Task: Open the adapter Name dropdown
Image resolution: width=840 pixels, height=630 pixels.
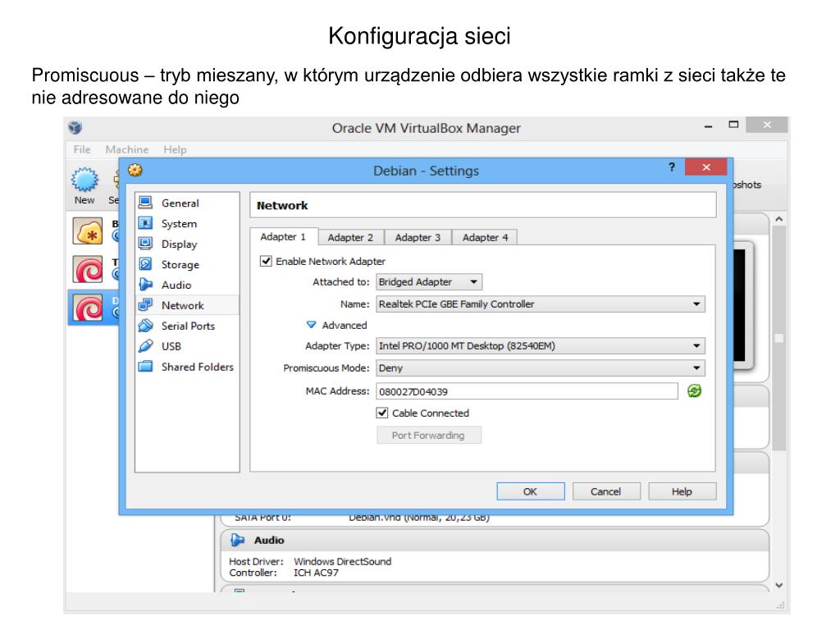Action: click(x=540, y=304)
